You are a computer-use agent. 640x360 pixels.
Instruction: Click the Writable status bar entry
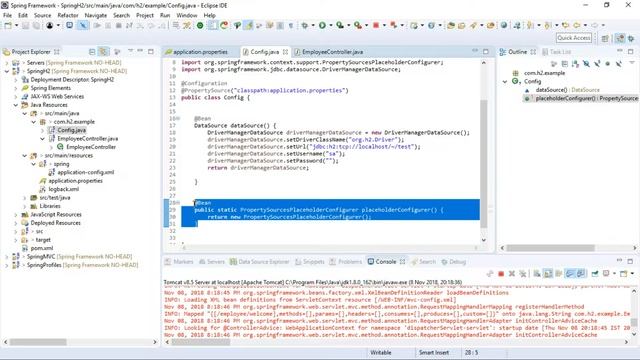pyautogui.click(x=381, y=353)
